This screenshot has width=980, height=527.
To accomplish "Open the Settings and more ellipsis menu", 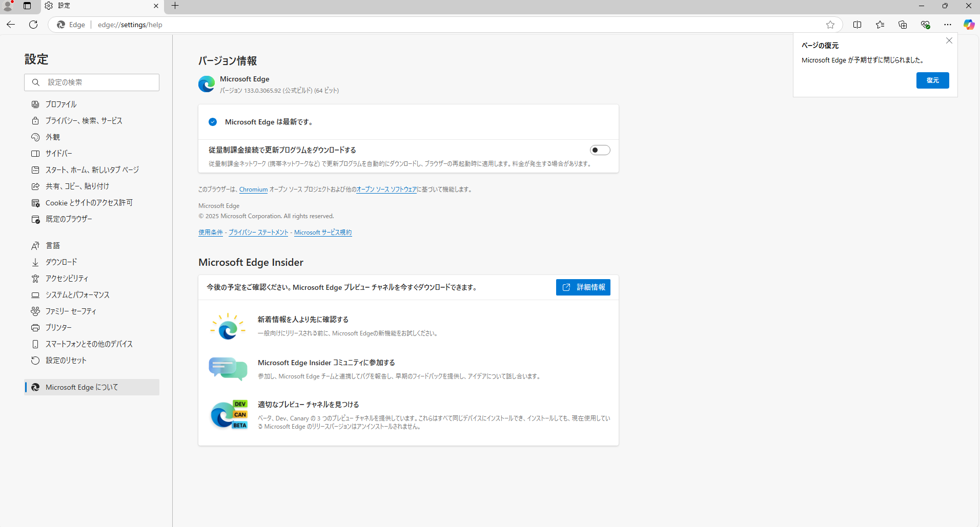I will click(x=948, y=25).
